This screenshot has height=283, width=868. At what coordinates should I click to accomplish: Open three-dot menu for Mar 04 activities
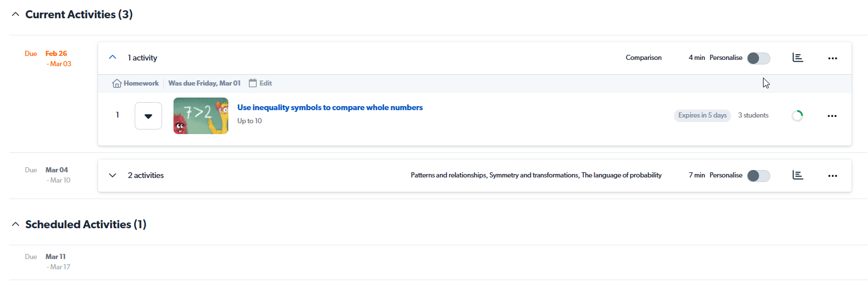[832, 176]
